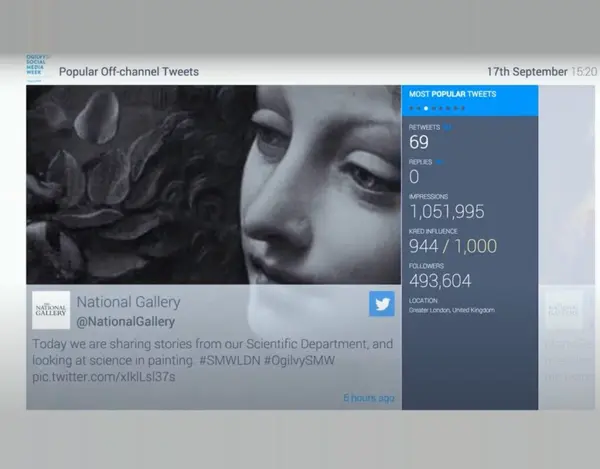Select the highlighted third pagination dot

tap(426, 107)
